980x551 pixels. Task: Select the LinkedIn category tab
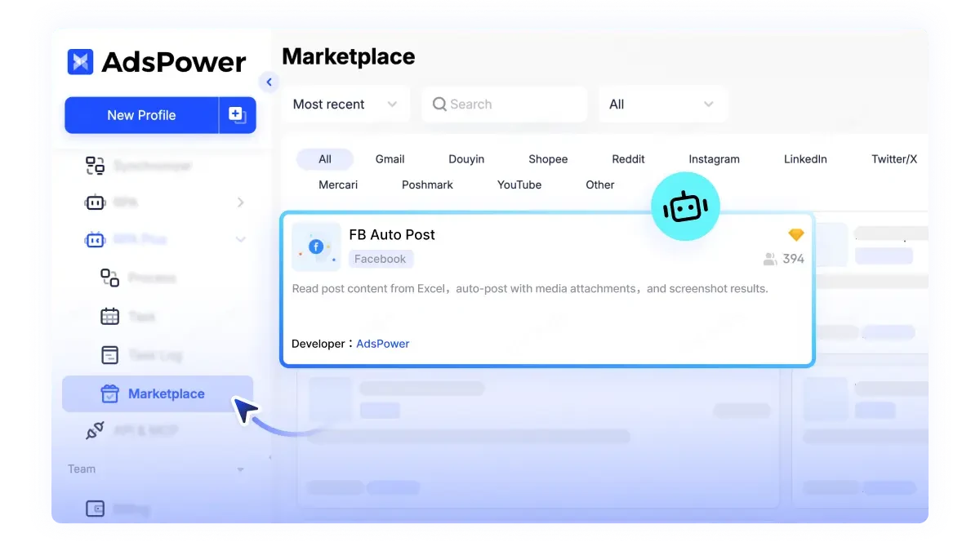[x=805, y=159]
